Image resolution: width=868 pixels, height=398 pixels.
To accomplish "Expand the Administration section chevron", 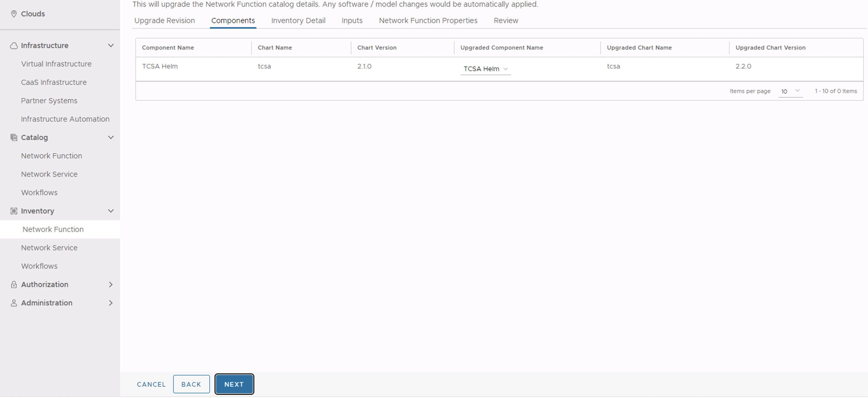I will click(x=111, y=303).
